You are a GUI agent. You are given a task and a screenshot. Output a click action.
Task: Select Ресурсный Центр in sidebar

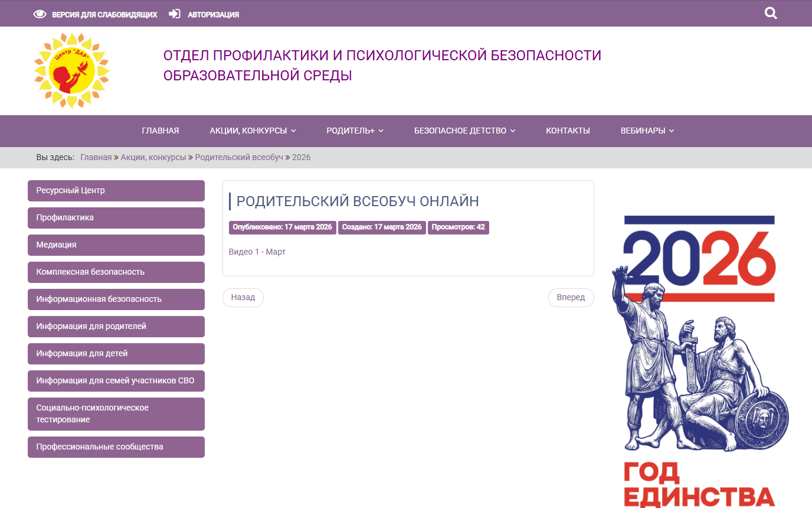pos(116,191)
